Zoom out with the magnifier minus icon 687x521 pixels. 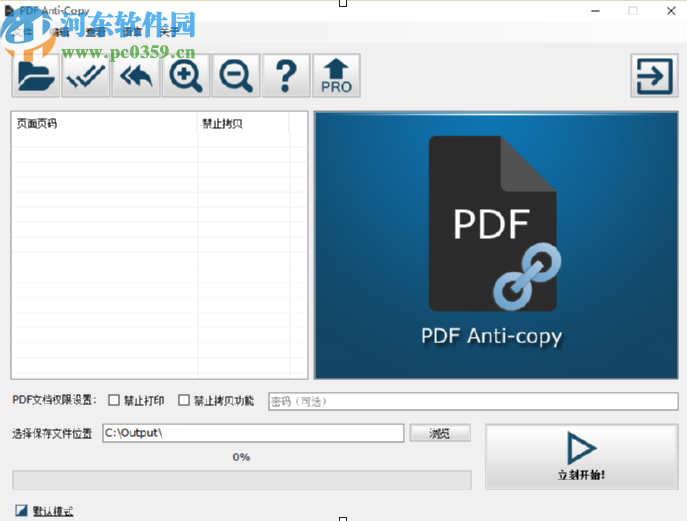pos(236,76)
